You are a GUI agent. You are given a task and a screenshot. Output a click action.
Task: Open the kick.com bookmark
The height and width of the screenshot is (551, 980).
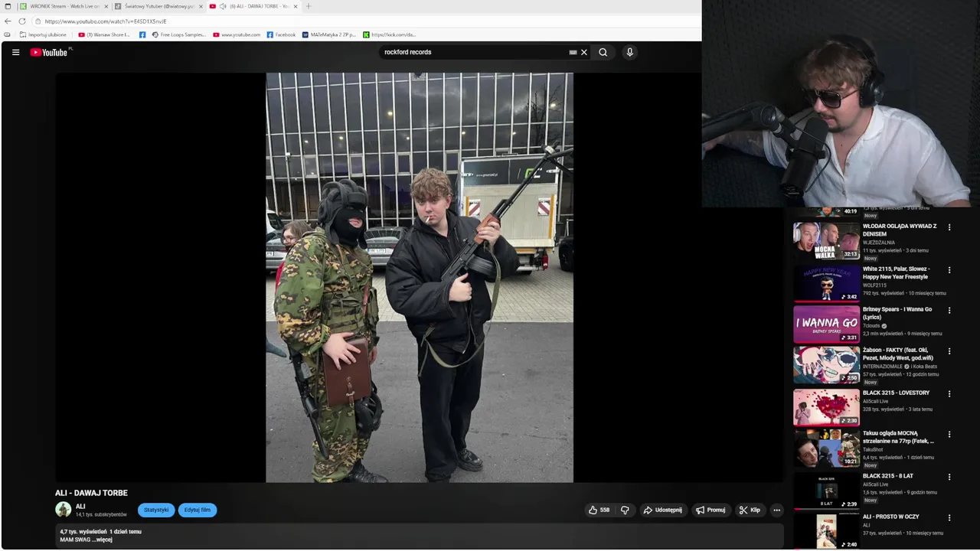click(x=390, y=34)
